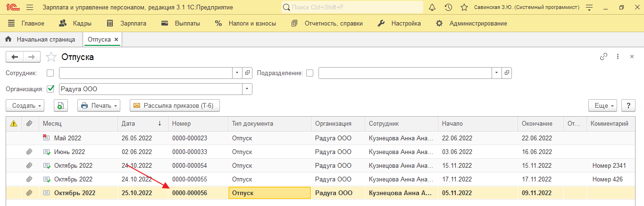Click the copy document icon button
644x206 pixels.
pos(61,105)
